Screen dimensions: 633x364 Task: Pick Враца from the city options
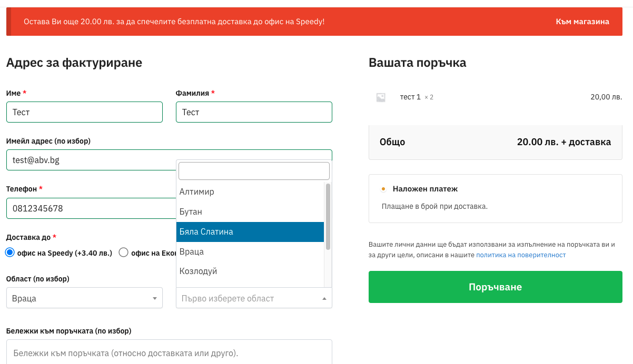(x=250, y=252)
